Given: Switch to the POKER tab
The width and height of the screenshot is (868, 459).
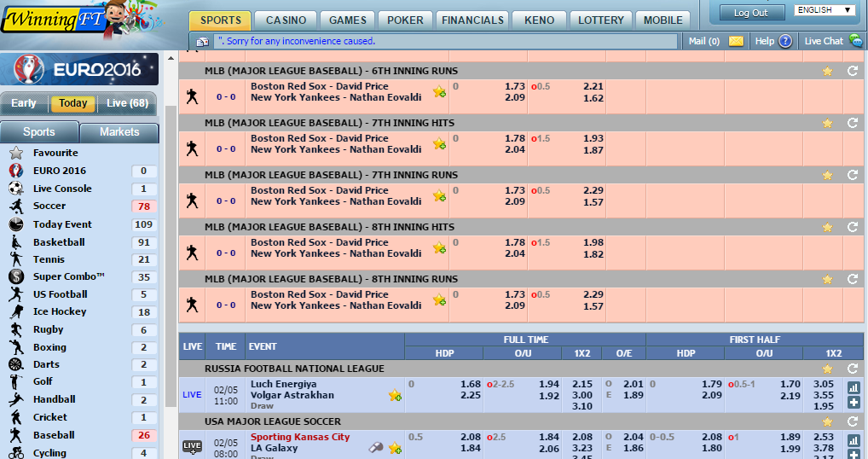Looking at the screenshot, I should pos(405,20).
